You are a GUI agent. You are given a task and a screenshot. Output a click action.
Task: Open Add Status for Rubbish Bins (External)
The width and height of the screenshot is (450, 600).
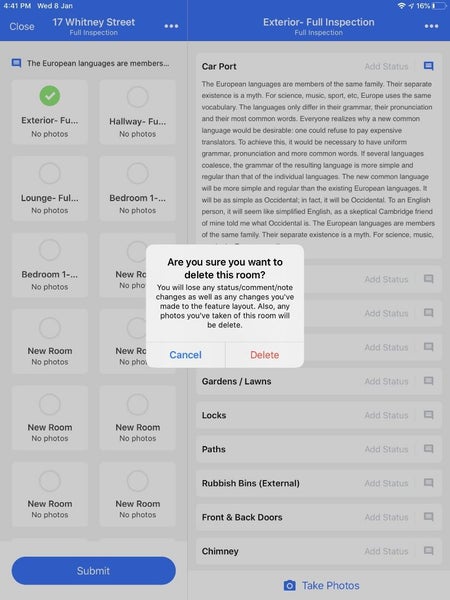(x=386, y=483)
